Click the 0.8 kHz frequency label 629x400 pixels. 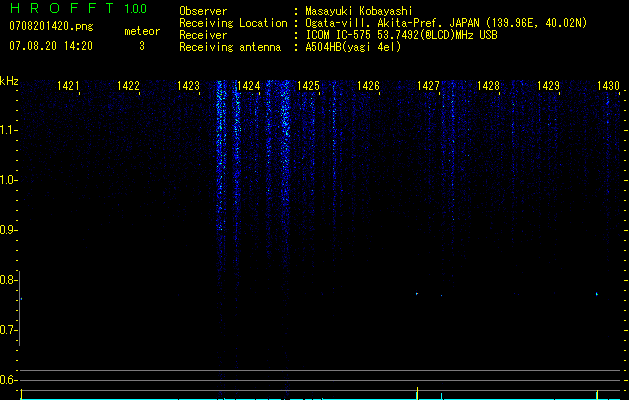coord(8,280)
